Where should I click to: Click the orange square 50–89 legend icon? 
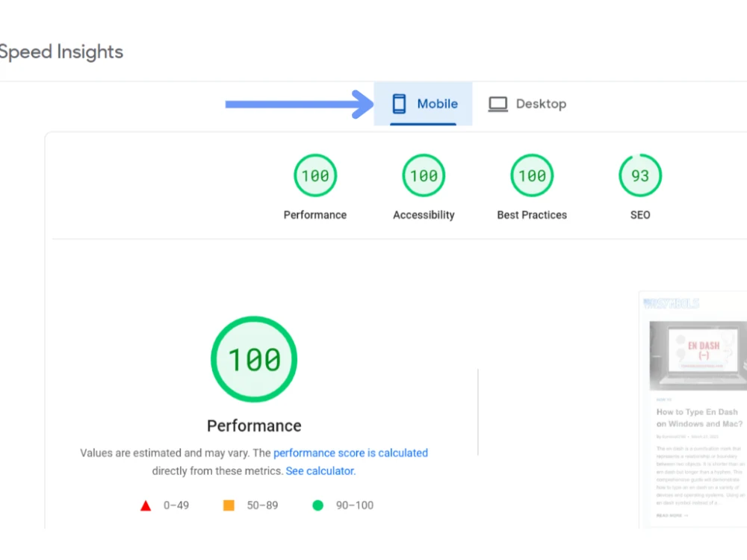pyautogui.click(x=229, y=505)
